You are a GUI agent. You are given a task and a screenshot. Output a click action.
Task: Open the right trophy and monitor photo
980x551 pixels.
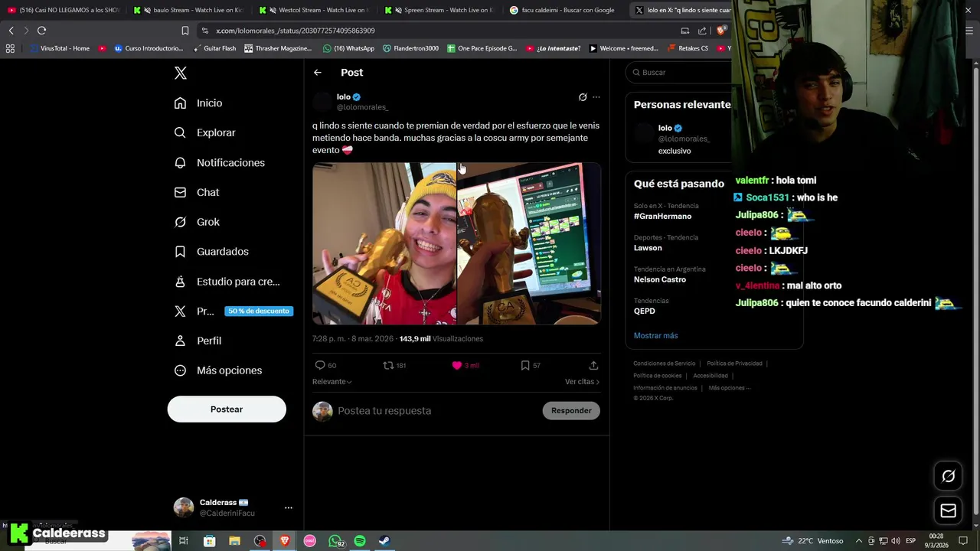(529, 243)
